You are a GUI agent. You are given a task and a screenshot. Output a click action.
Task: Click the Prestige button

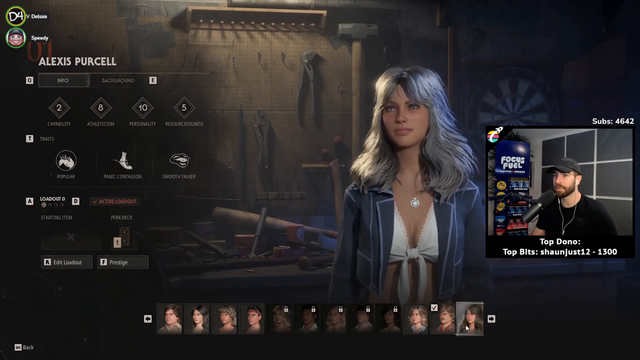pos(123,262)
